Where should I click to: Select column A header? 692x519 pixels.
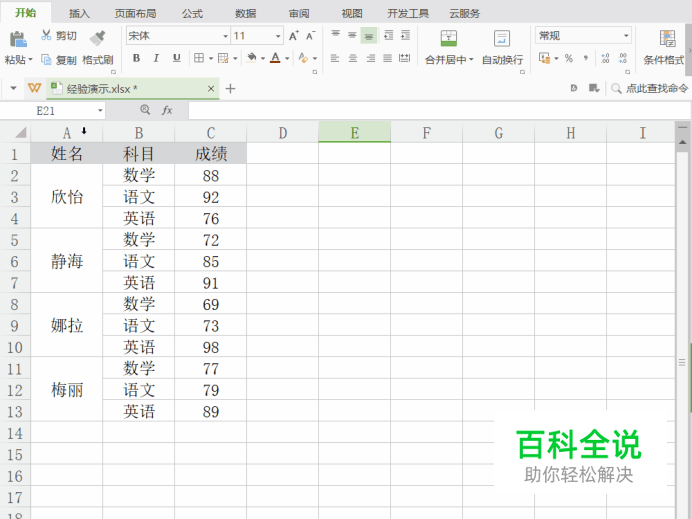coord(67,132)
